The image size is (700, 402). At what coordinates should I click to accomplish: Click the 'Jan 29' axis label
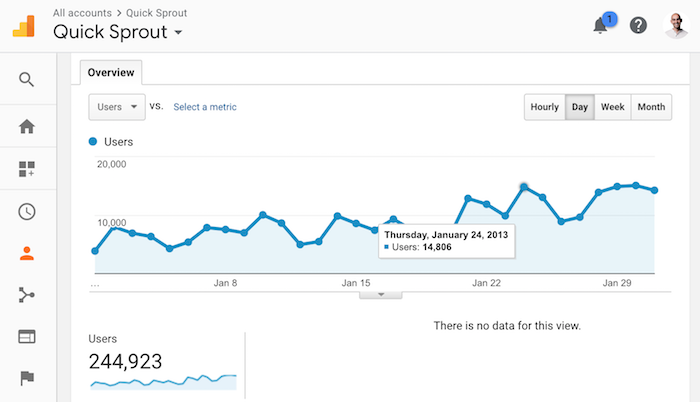tap(617, 283)
